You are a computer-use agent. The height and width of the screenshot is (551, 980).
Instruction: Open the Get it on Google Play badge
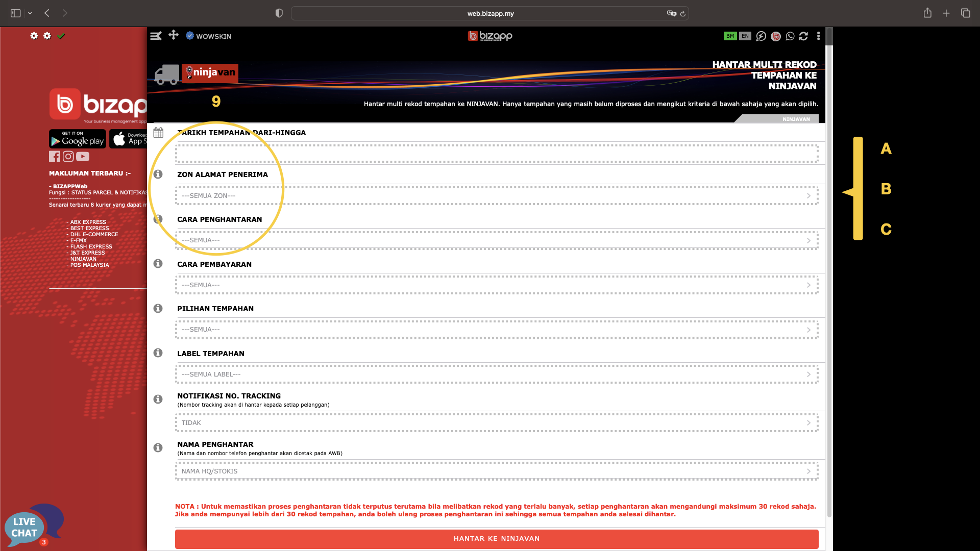coord(78,139)
